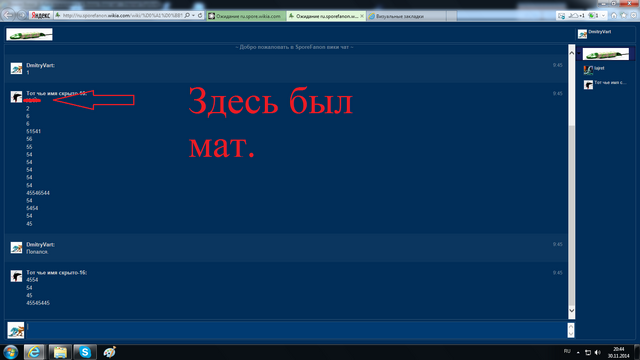
Task: Go to the browser home icon
Action: tap(613, 15)
